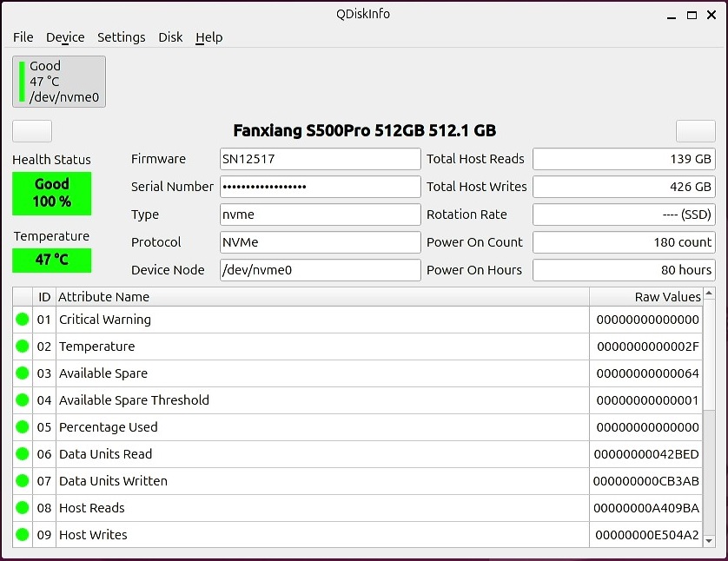
Task: Open the Help menu
Action: coord(208,37)
